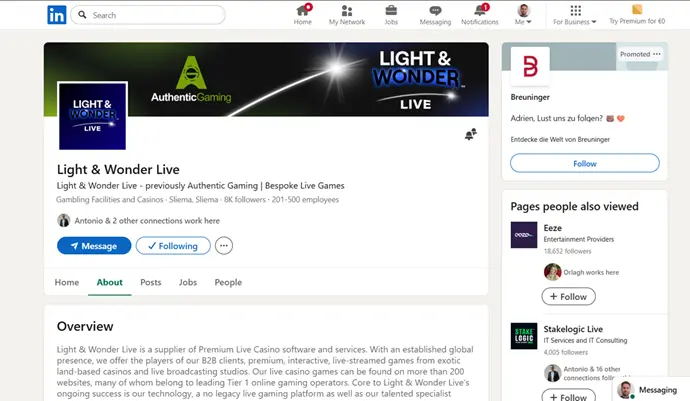This screenshot has height=401, width=690.
Task: Click the 18,652 followers text under Eeze
Action: pyautogui.click(x=568, y=251)
